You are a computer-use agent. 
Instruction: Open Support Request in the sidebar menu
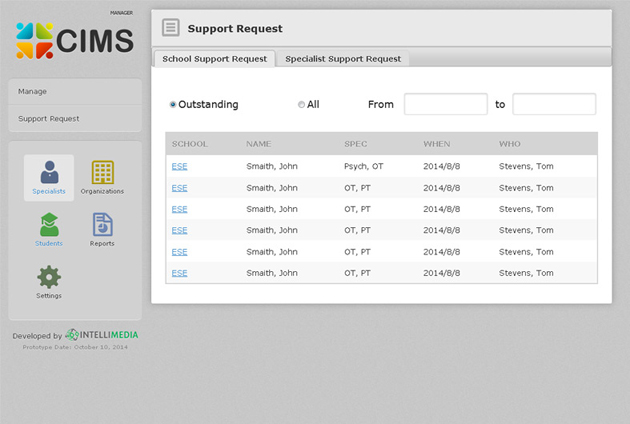tap(75, 118)
